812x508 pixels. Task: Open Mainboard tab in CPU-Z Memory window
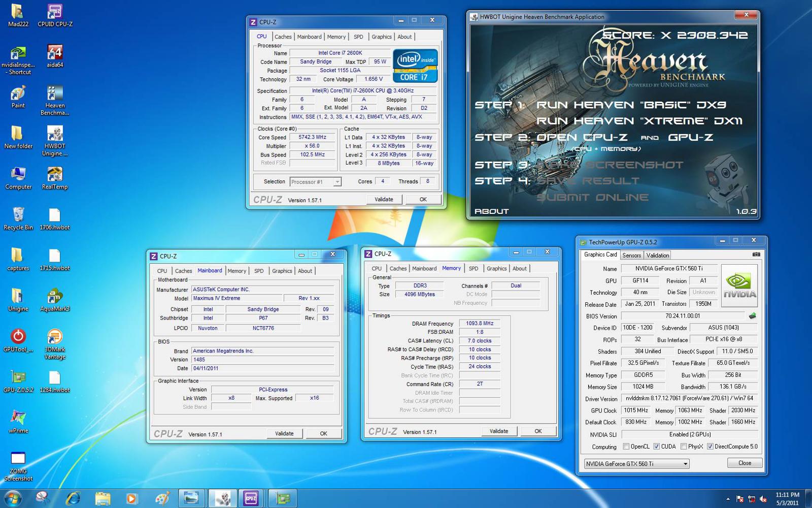424,268
